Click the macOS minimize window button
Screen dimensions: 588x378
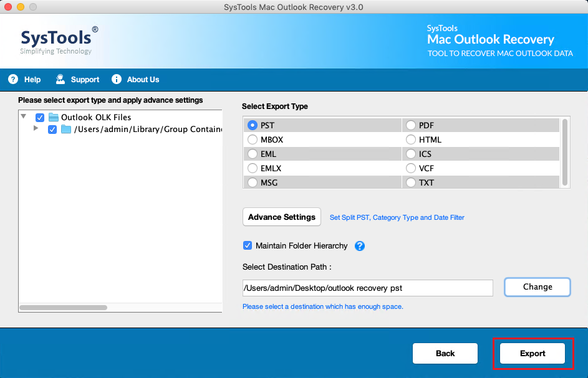[21, 7]
